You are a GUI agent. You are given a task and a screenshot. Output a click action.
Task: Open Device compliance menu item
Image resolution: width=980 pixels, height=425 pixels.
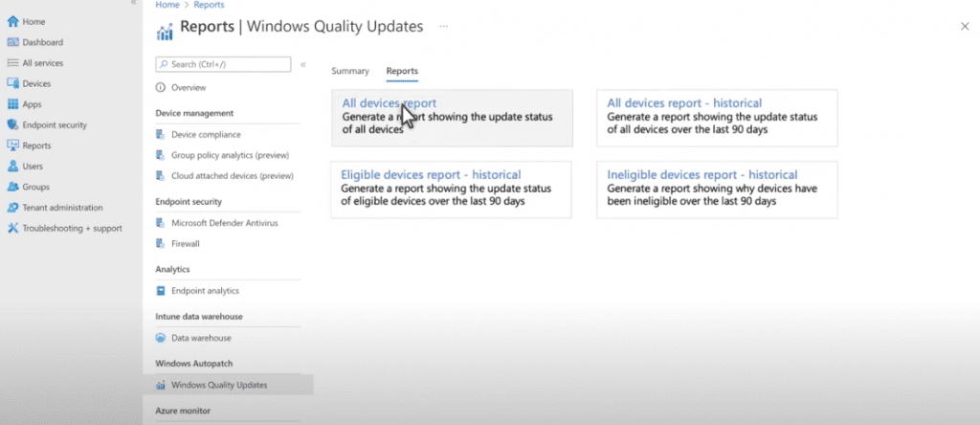tap(206, 134)
